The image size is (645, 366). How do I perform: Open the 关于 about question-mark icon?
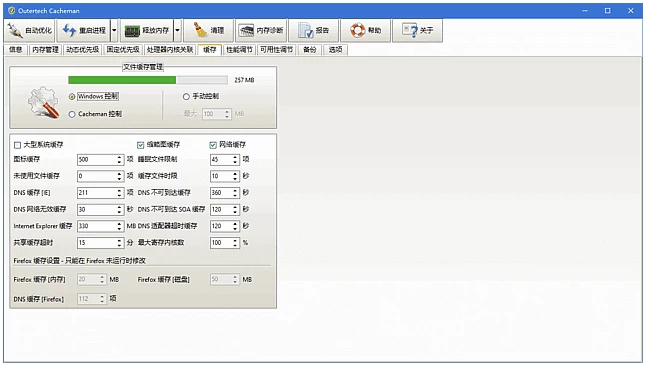click(410, 30)
